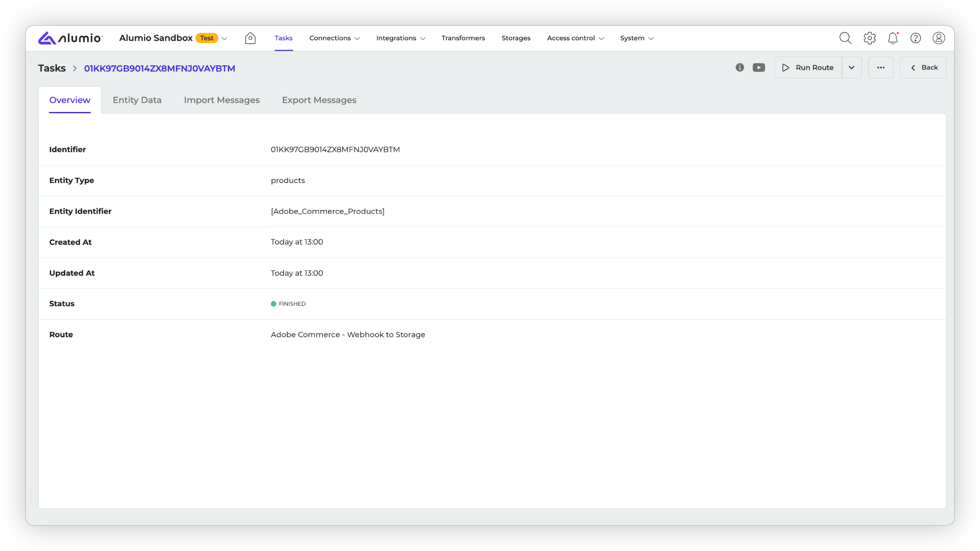Open the notifications bell
The image size is (980, 551).
[892, 38]
